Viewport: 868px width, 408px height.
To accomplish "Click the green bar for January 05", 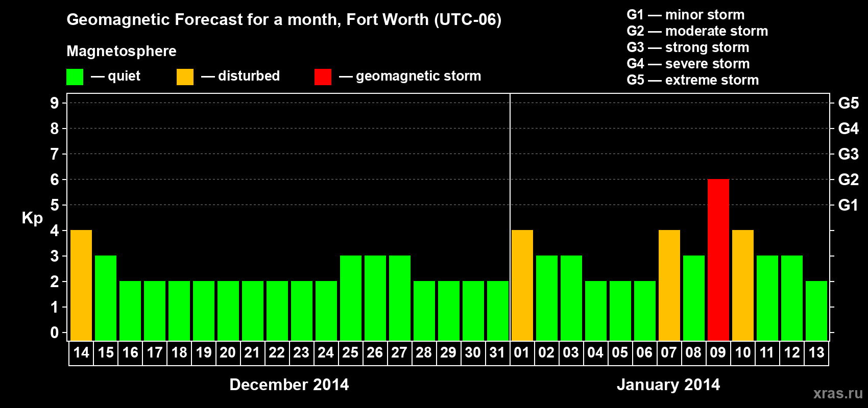I will [620, 311].
